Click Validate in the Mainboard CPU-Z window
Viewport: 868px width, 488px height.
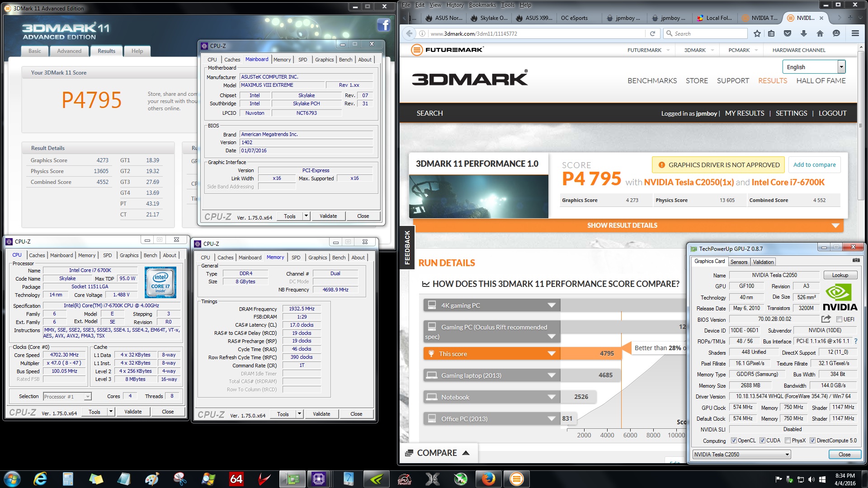tap(328, 216)
